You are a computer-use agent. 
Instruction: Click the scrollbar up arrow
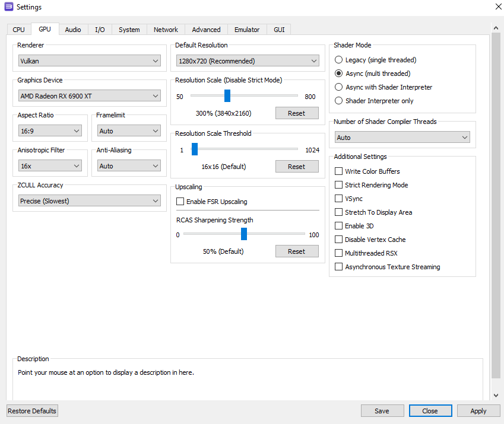coord(496,28)
